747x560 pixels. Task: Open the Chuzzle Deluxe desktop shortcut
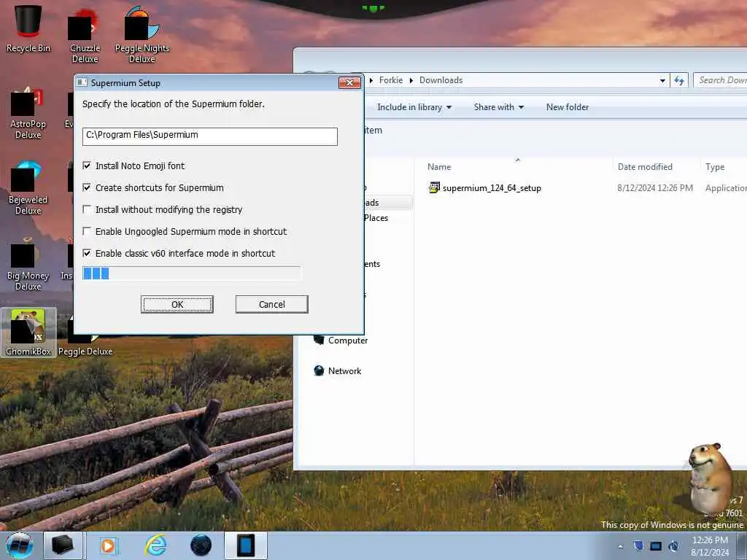85,36
